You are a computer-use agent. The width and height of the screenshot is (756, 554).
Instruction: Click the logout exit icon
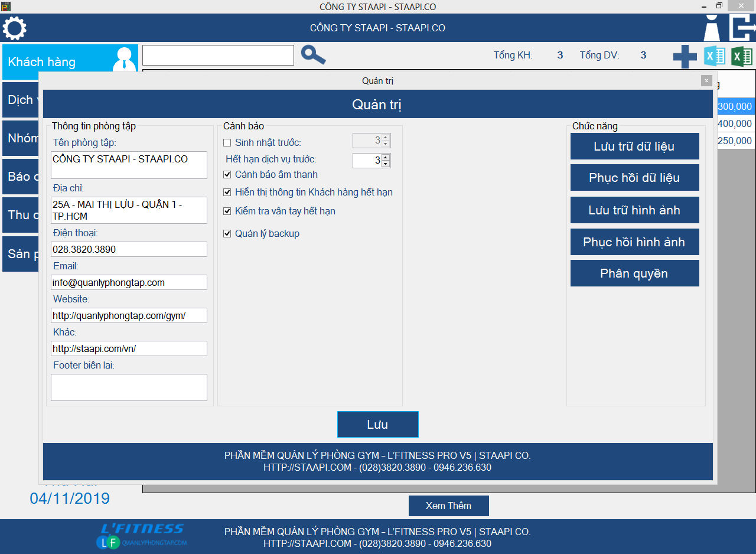pos(742,28)
